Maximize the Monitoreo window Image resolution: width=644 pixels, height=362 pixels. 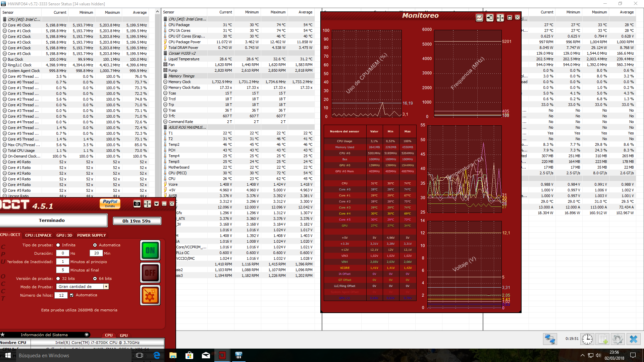tap(509, 18)
